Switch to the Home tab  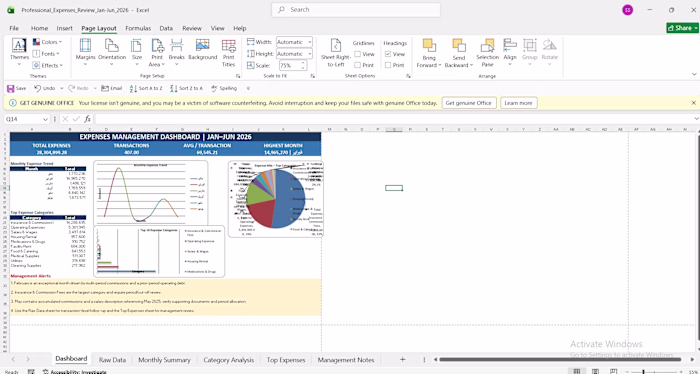tap(39, 28)
